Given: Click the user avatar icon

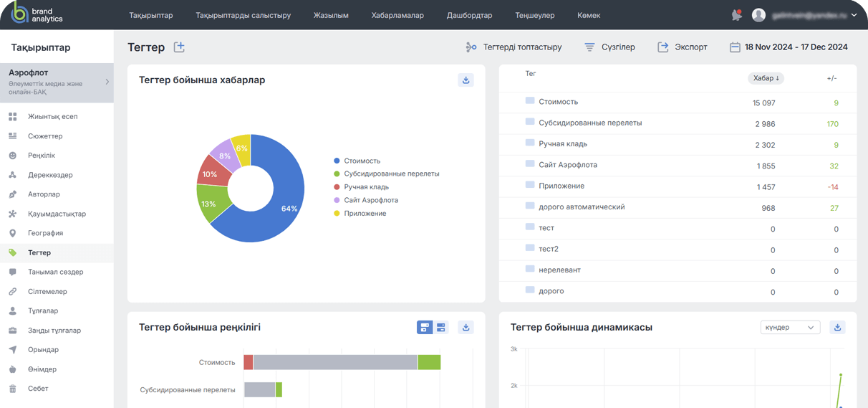Looking at the screenshot, I should tap(758, 15).
